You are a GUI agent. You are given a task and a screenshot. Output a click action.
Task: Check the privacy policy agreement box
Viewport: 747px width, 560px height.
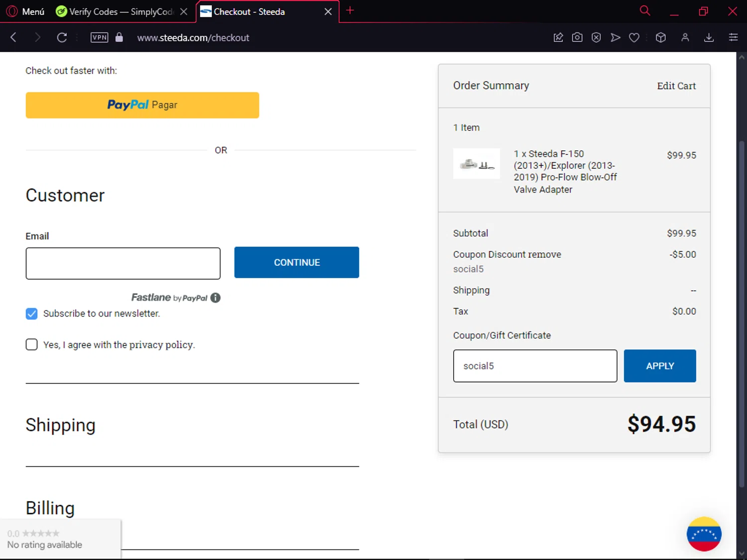(31, 344)
